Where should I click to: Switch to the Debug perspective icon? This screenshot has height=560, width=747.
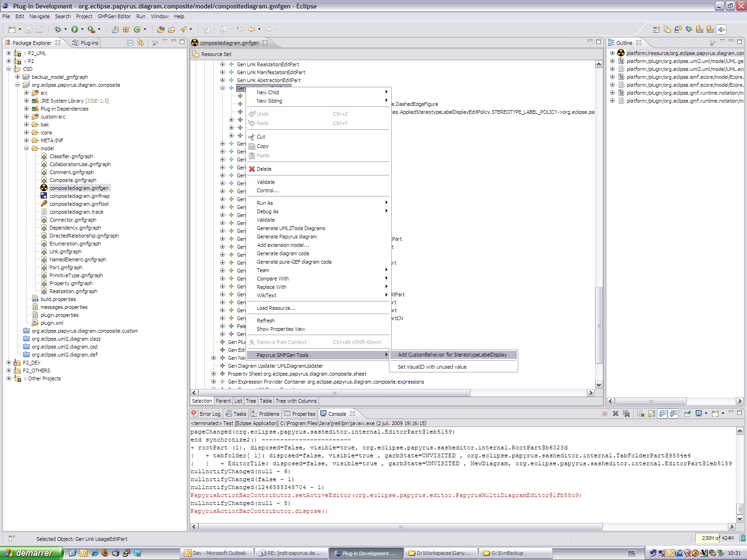(689, 29)
